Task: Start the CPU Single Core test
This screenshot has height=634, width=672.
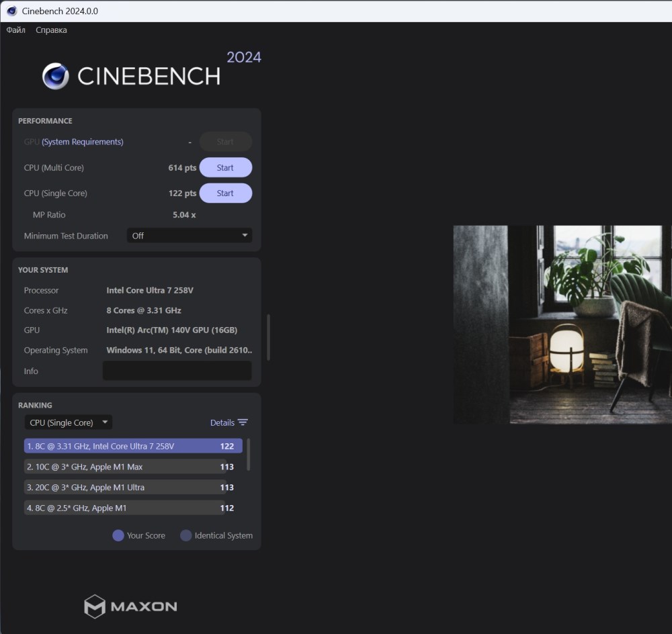Action: tap(225, 193)
